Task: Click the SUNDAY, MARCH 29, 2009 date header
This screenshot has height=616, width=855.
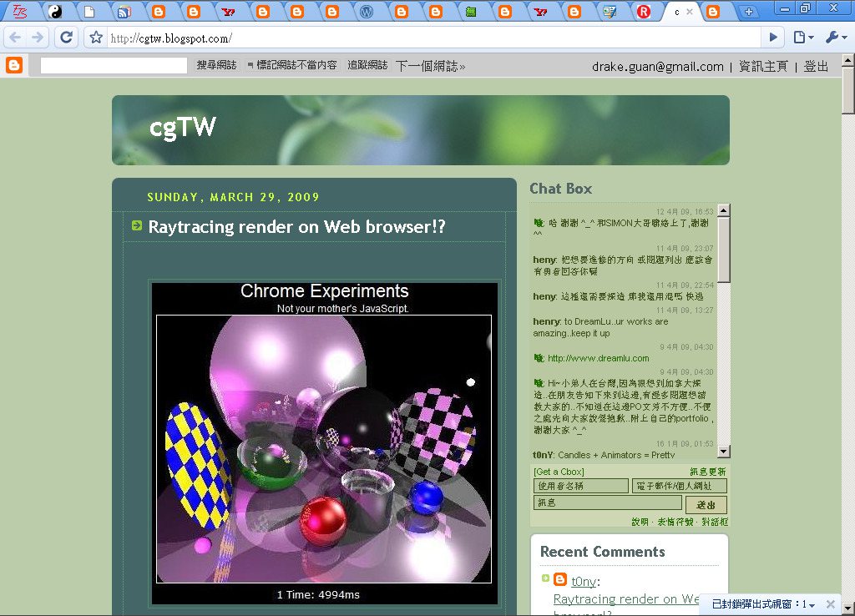Action: coord(234,197)
